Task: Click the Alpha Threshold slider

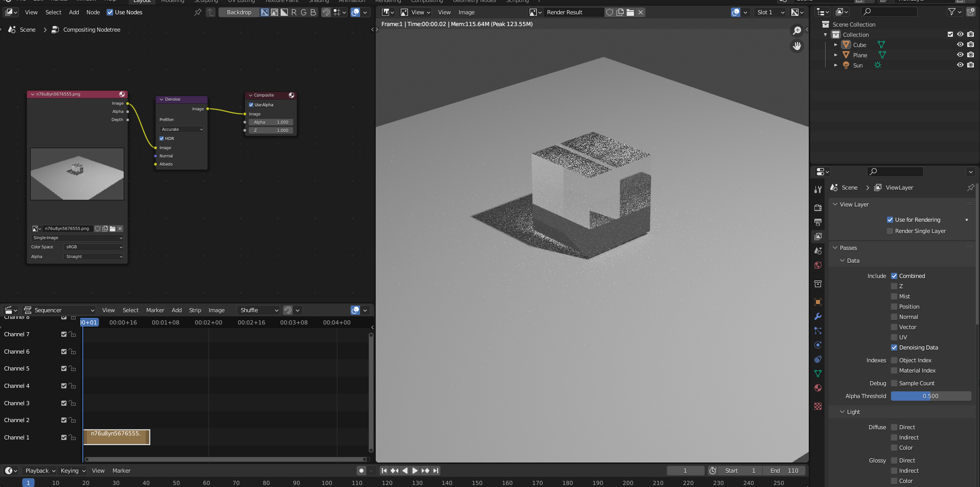Action: tap(930, 396)
